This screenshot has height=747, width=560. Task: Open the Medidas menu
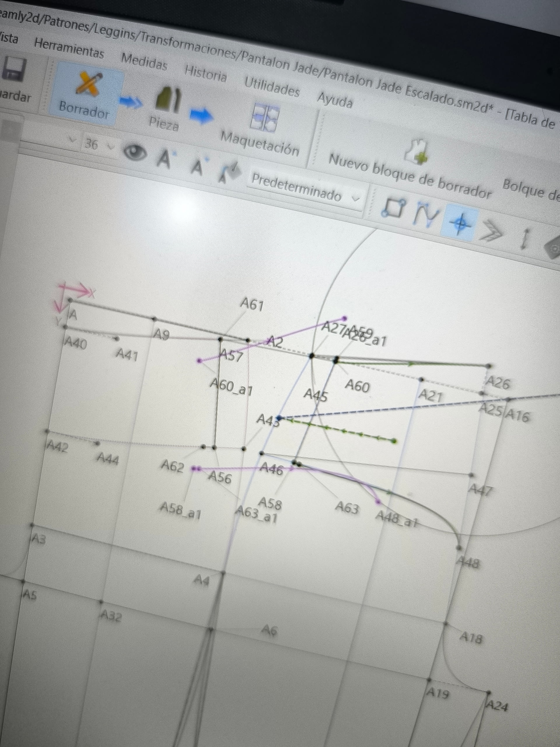pyautogui.click(x=144, y=61)
